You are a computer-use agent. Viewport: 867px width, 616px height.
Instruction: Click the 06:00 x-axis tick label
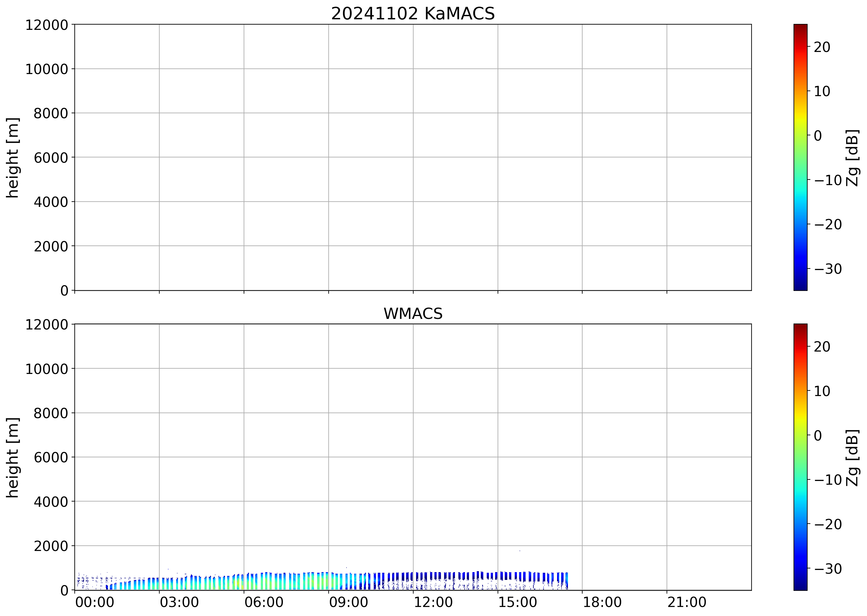tap(264, 602)
